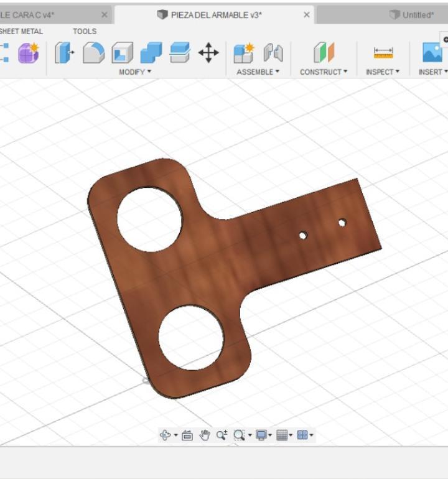
Task: Open the Zoom Window dropdown arrow
Action: click(250, 435)
